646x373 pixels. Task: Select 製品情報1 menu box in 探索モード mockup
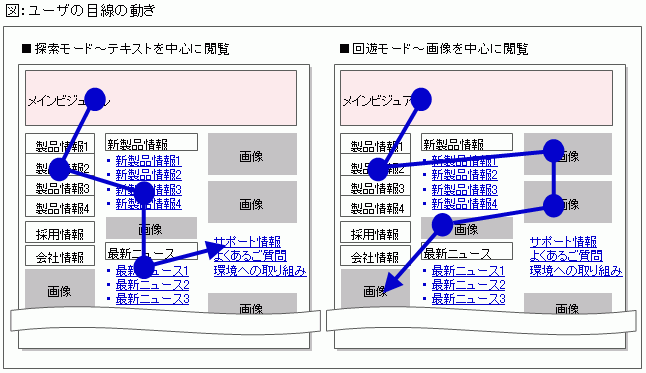point(60,144)
